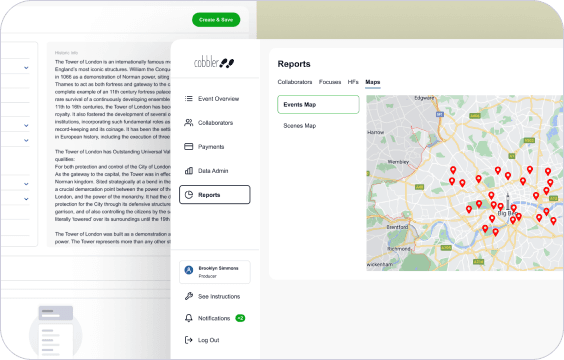Viewport: 564px width, 360px height.
Task: Select Reports in sidebar
Action: coord(214,195)
